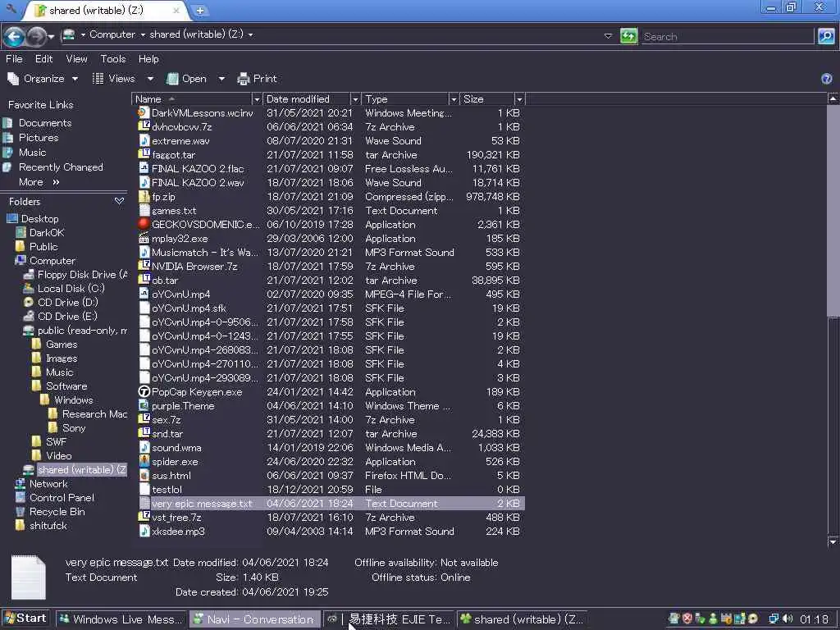
Task: Click the search magnifier button
Action: (x=826, y=36)
